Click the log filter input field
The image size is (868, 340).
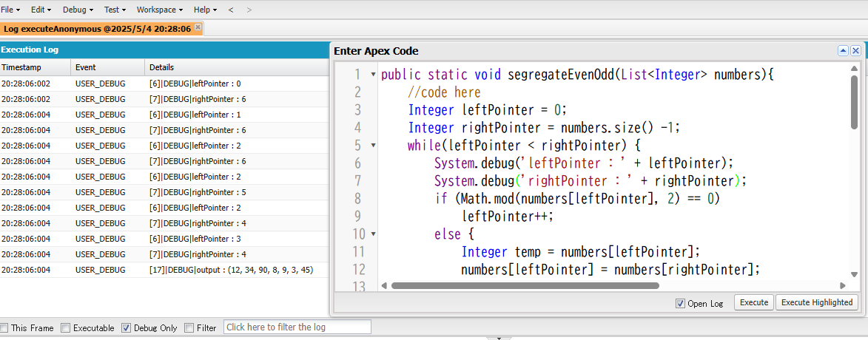[297, 327]
